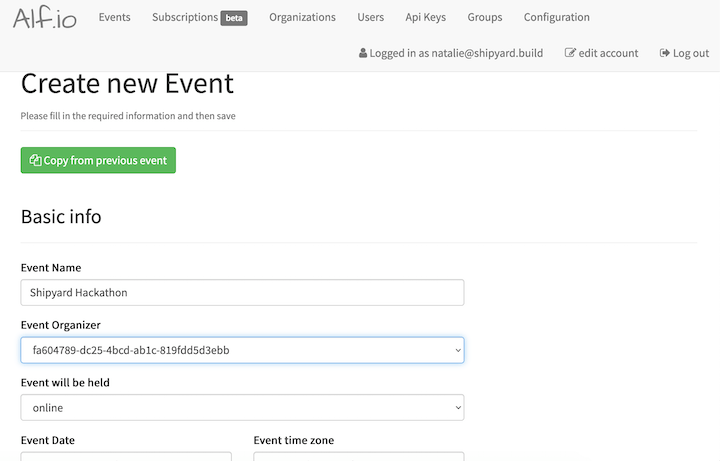
Task: Click the Log out arrow icon
Action: 664,53
